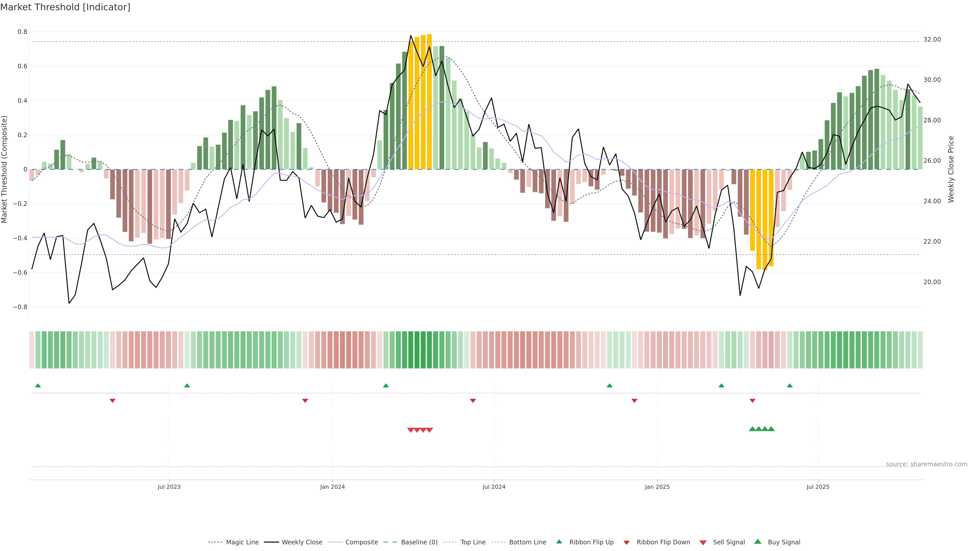The height and width of the screenshot is (551, 980).
Task: Click the Baseline (0) legend entry
Action: pos(419,542)
